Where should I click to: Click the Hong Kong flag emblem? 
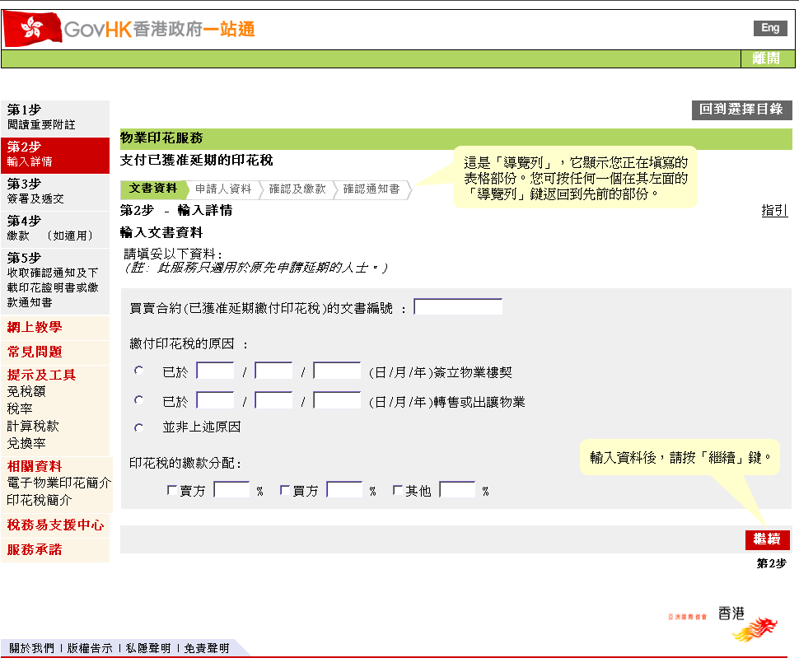pyautogui.click(x=31, y=27)
